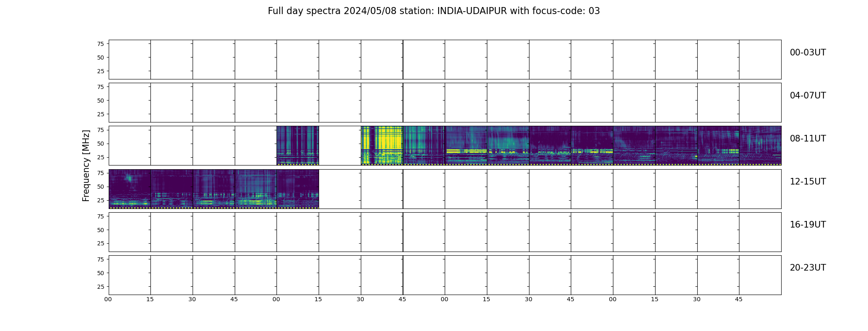
Task: Click the 75 tick label of the 12-15UT row
Action: pyautogui.click(x=100, y=173)
